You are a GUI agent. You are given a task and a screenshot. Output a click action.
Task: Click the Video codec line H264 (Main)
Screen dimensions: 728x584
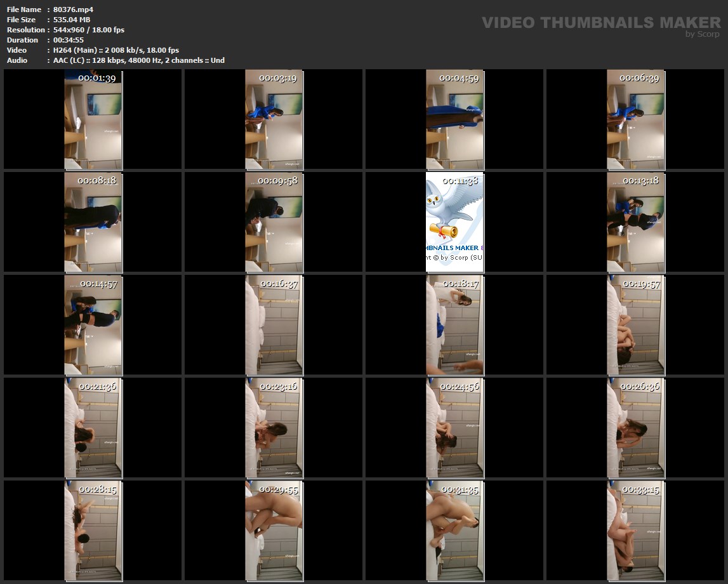tap(116, 50)
